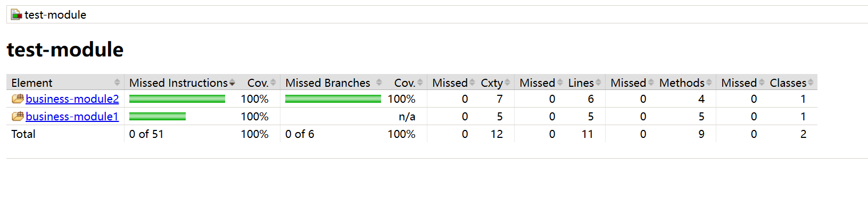Click the test-module report icon in the breadcrumb
The image size is (868, 205).
pos(16,14)
